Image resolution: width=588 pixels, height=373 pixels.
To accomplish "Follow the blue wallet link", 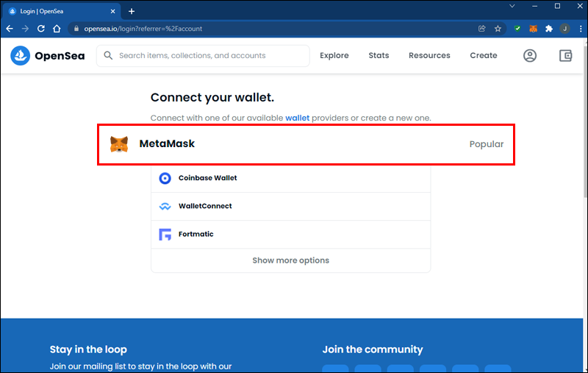I will click(x=298, y=118).
